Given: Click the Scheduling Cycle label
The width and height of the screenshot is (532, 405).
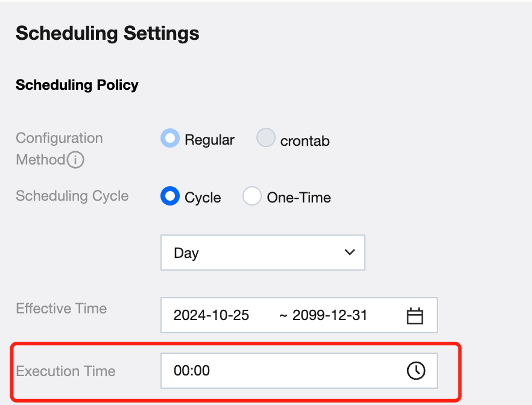Looking at the screenshot, I should [x=72, y=196].
